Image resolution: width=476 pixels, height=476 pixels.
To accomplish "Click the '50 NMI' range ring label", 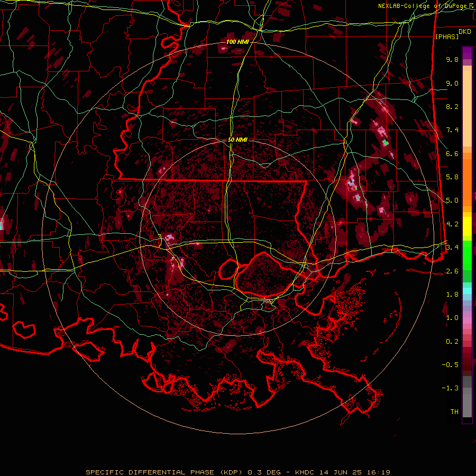I will click(237, 140).
